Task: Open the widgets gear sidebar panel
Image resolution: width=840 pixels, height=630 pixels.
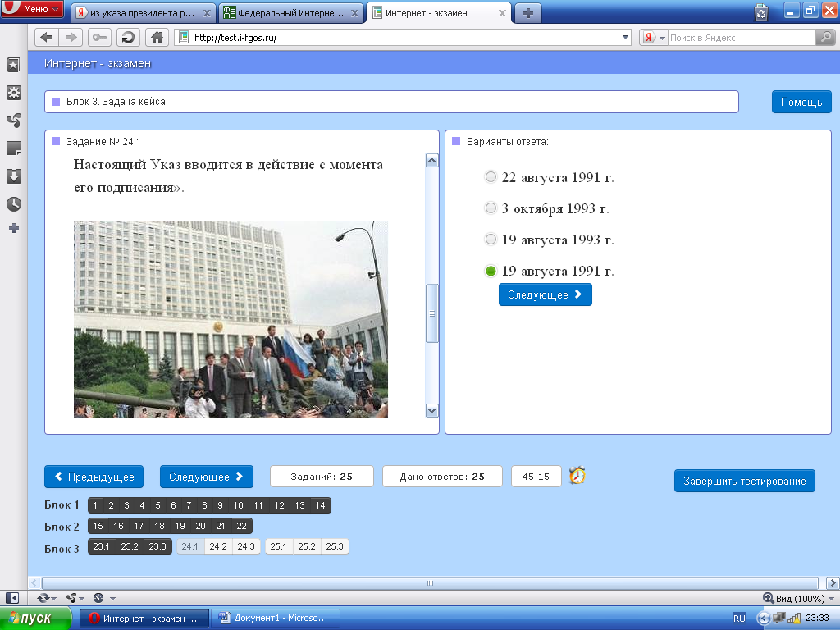Action: click(13, 93)
